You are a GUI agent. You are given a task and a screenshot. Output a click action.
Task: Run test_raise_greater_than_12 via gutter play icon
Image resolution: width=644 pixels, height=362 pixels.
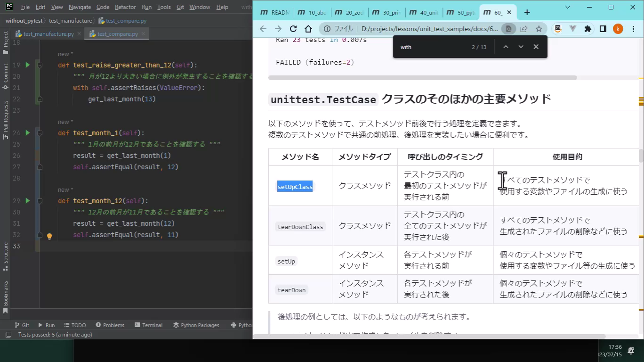(x=27, y=65)
